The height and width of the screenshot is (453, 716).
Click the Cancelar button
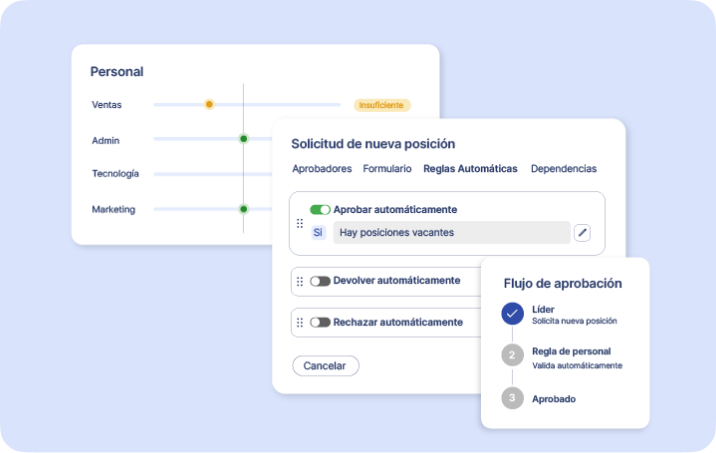coord(325,366)
